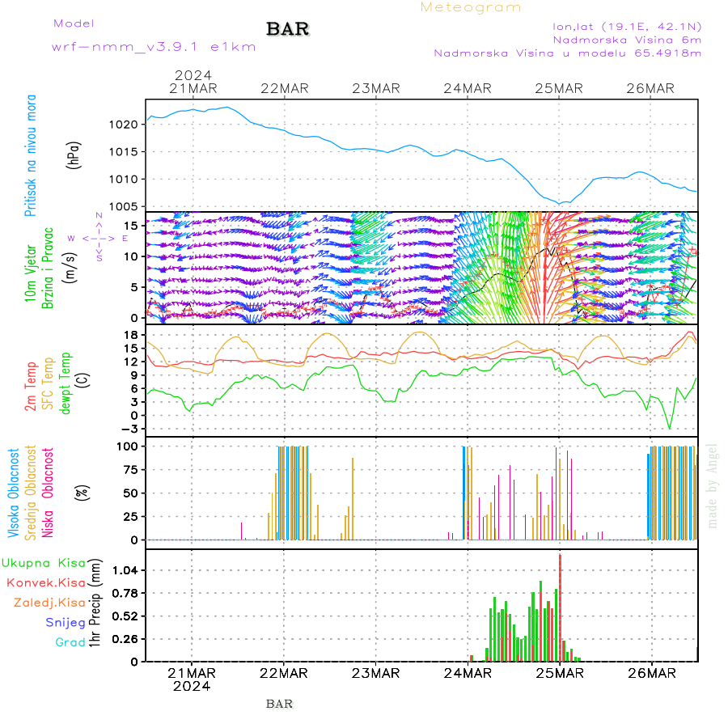Click the "0.26" precipitation tick label

[125, 639]
